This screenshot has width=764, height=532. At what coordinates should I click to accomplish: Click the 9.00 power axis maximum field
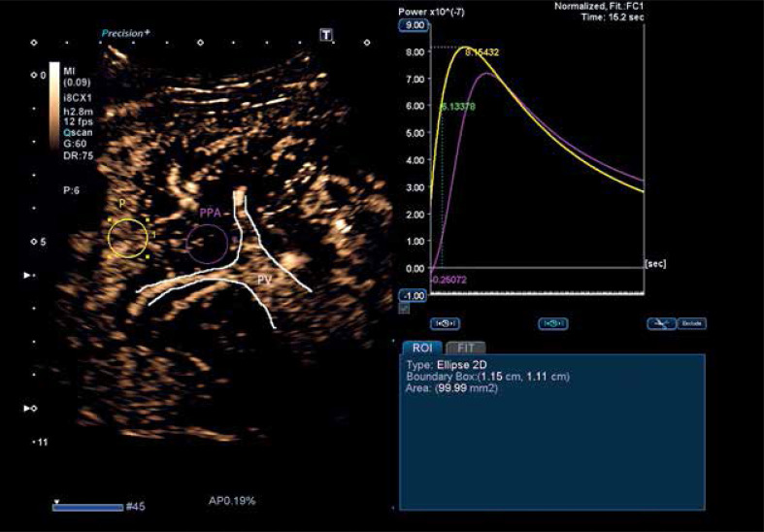[x=414, y=24]
